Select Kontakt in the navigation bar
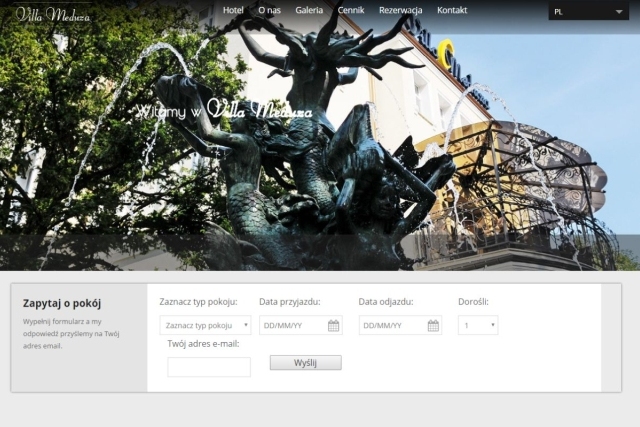640x427 pixels. pos(452,10)
